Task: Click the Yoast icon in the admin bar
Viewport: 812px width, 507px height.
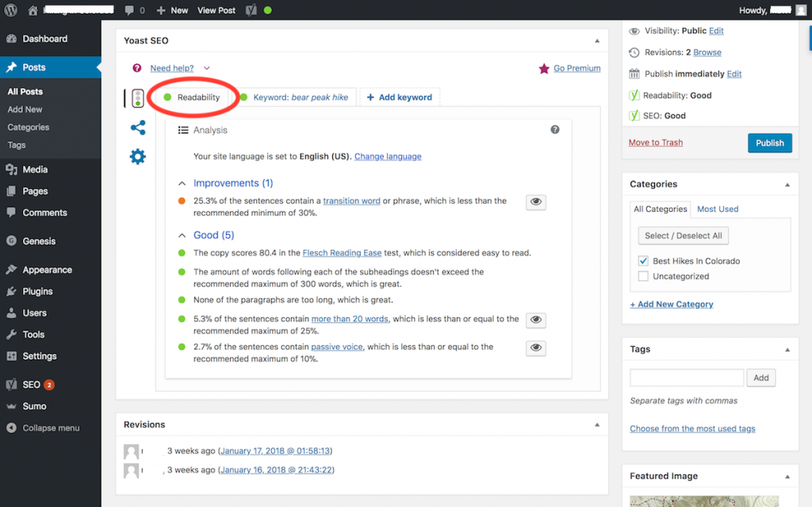Action: coord(251,10)
